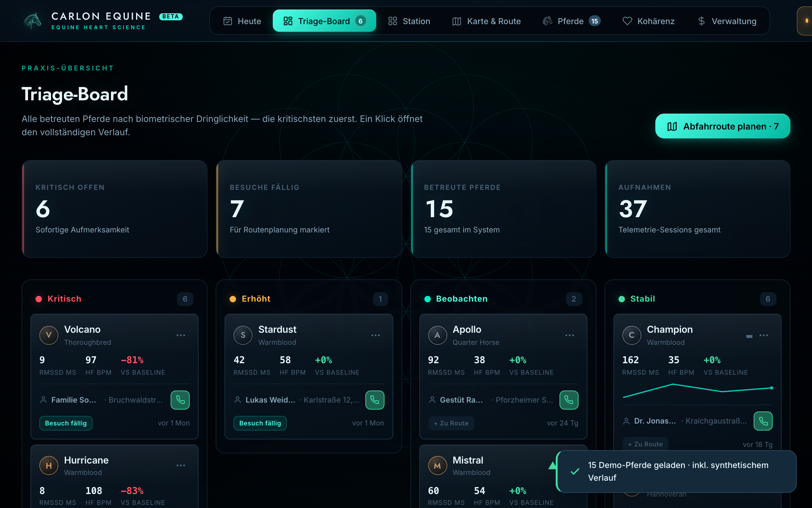Image resolution: width=812 pixels, height=508 pixels.
Task: Click the Kritisch count badge 6
Action: coord(185,299)
